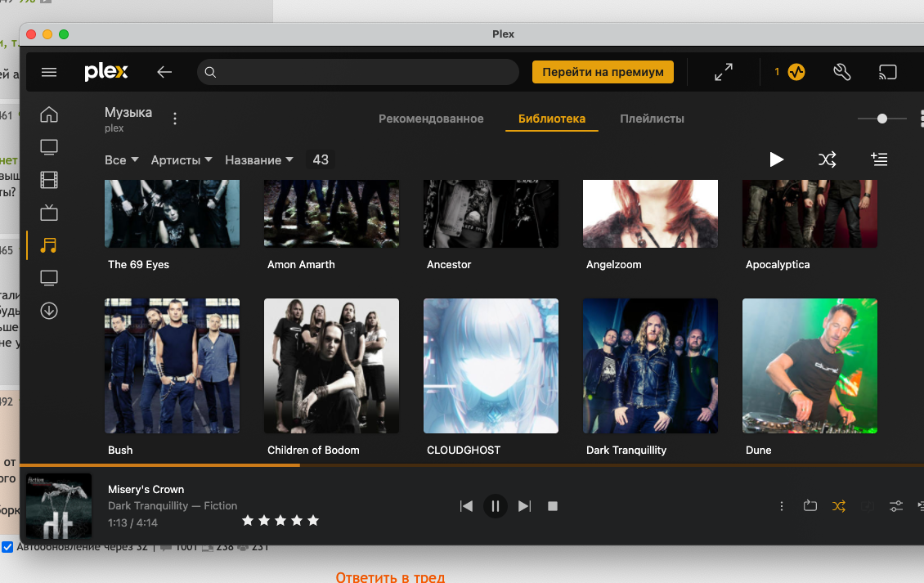Rate the track with the fifth star
This screenshot has height=583, width=924.
click(313, 520)
